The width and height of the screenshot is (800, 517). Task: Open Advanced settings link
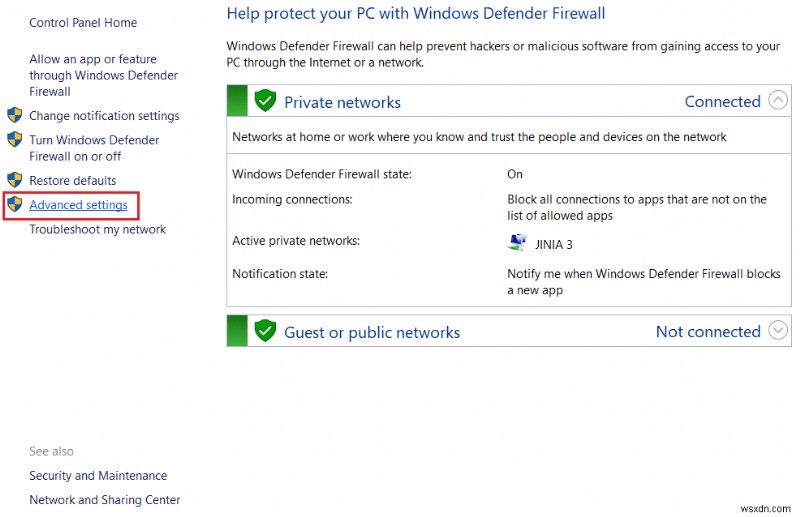click(x=78, y=205)
